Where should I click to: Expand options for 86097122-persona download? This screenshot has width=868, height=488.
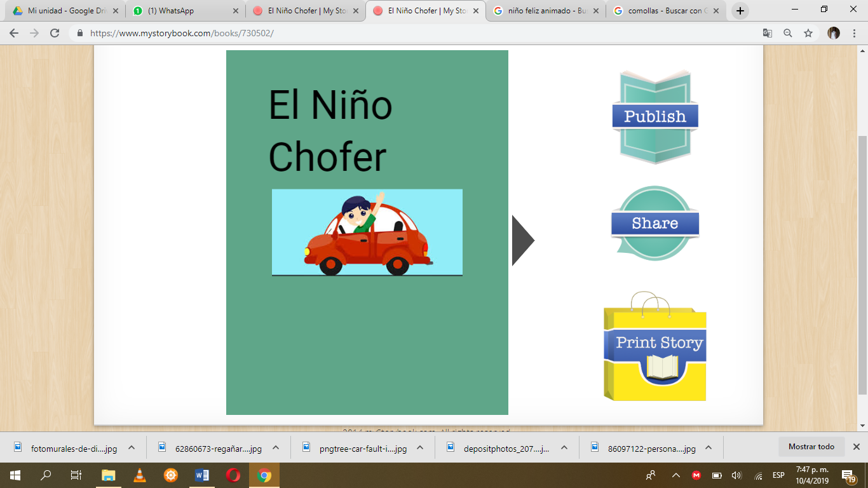click(x=709, y=447)
